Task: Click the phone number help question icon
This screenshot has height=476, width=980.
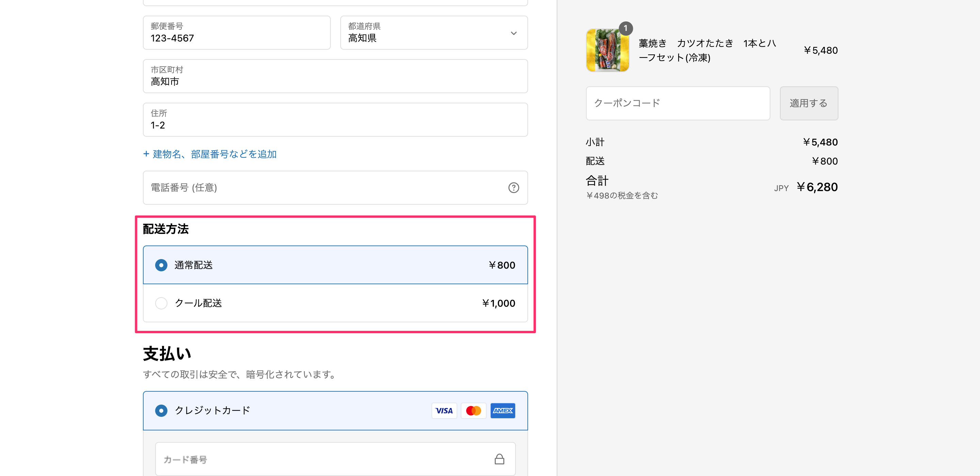Action: pos(513,188)
